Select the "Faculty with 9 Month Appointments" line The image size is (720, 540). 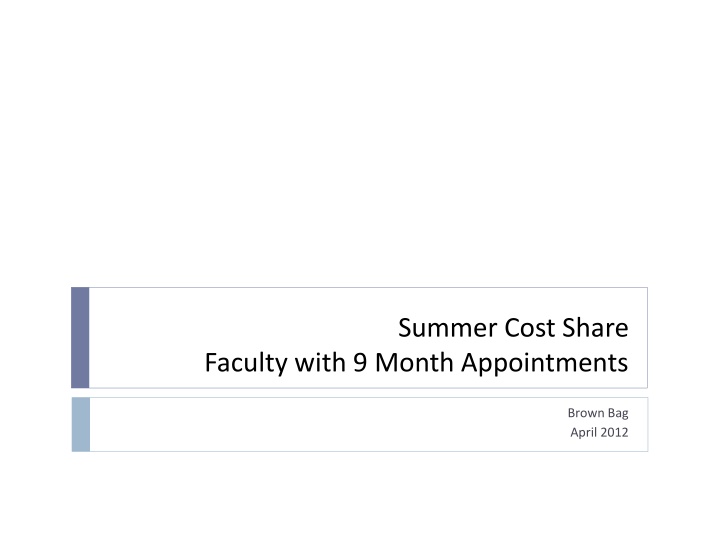[x=416, y=362]
